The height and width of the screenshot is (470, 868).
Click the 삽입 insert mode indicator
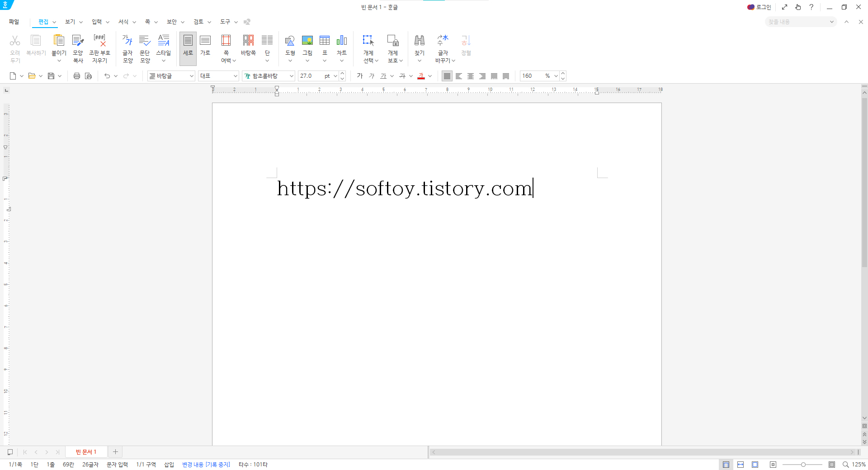169,465
